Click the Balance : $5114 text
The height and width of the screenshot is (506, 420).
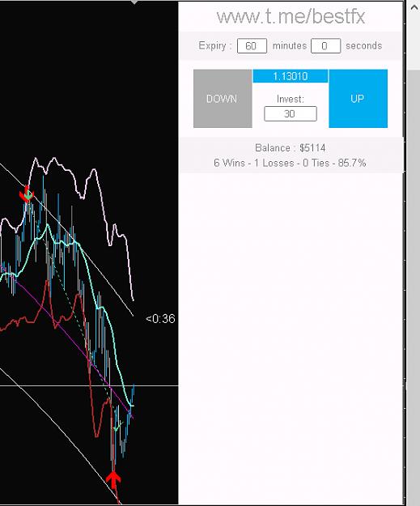290,148
